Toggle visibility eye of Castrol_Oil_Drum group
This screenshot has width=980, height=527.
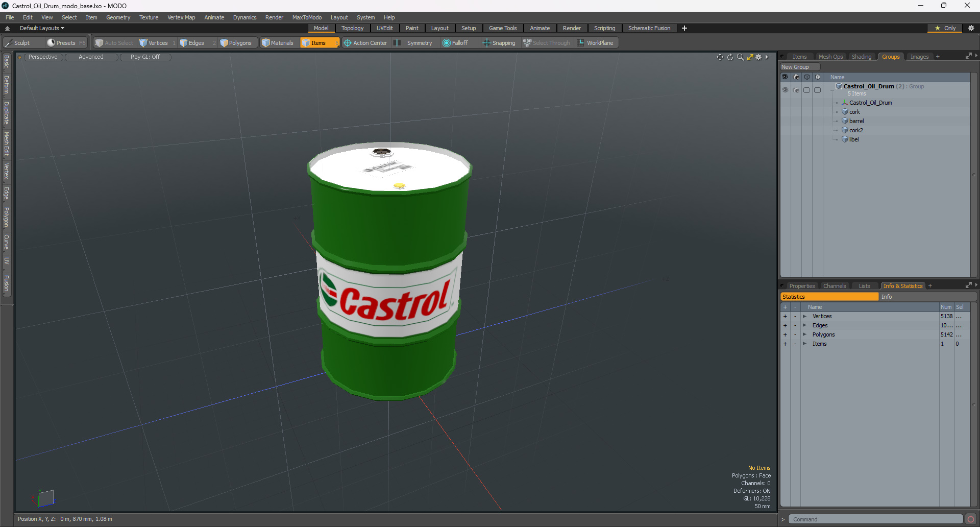[x=785, y=90]
